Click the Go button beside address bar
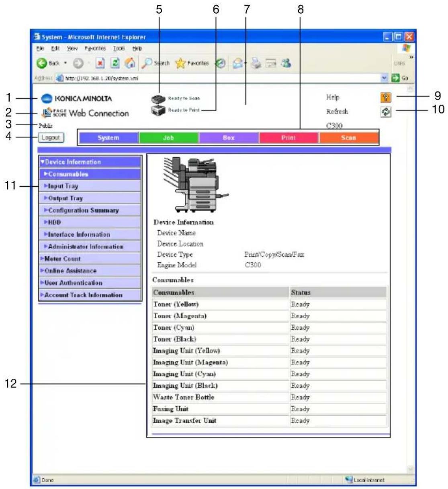Screen dimensions: 448x489 pos(399,78)
